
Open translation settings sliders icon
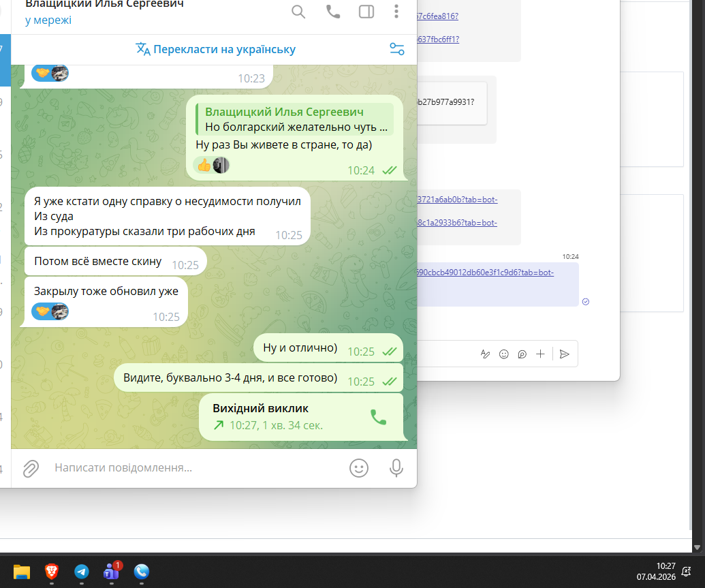click(x=396, y=49)
